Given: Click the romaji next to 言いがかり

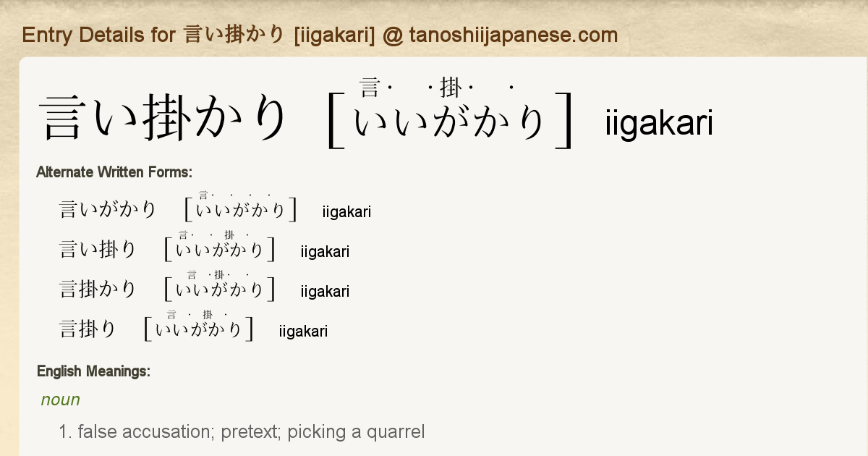Looking at the screenshot, I should pos(346,212).
